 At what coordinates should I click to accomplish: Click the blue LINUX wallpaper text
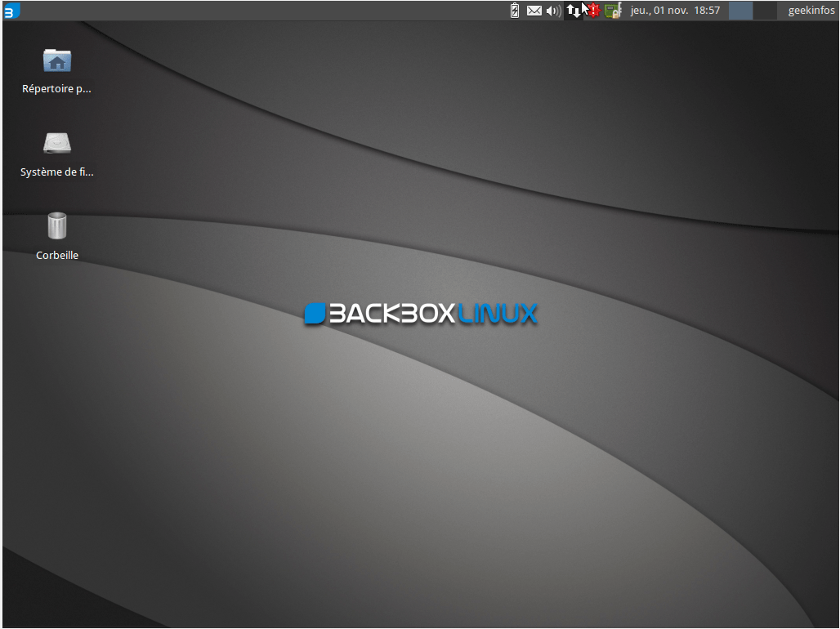tap(497, 314)
